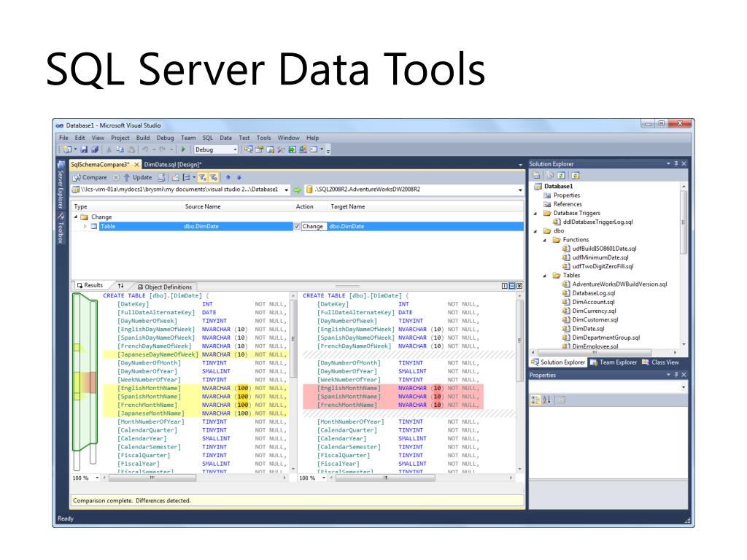Click the Paste icon in main toolbar
The width and height of the screenshot is (747, 560).
click(x=131, y=149)
